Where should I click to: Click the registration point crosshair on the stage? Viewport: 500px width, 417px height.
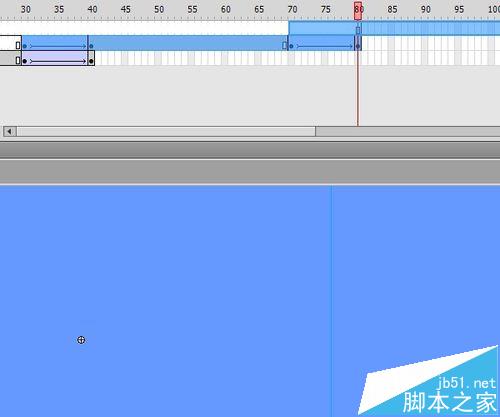click(x=81, y=340)
